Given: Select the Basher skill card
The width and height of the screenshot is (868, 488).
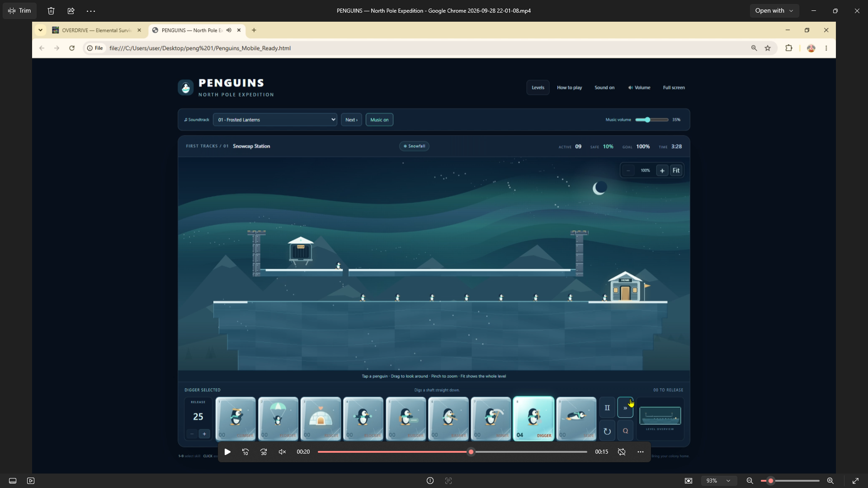Looking at the screenshot, I should click(x=448, y=418).
